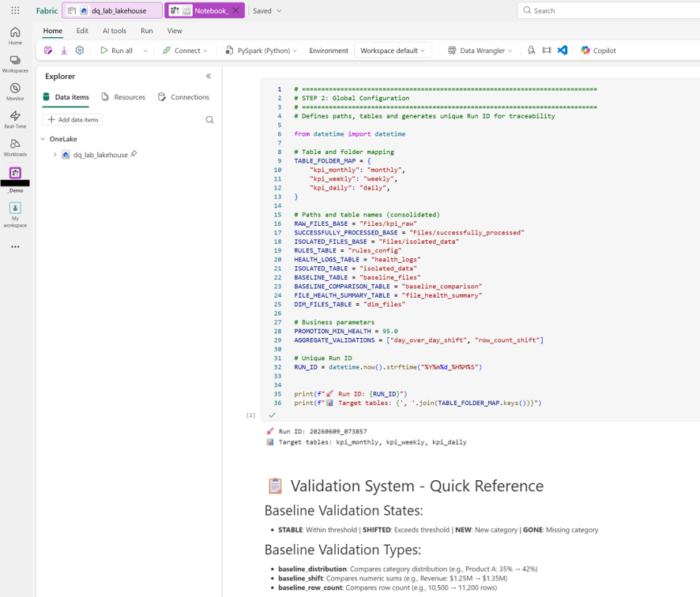Viewport: 700px width, 597px height.
Task: Open Workloads in the sidebar
Action: click(15, 148)
